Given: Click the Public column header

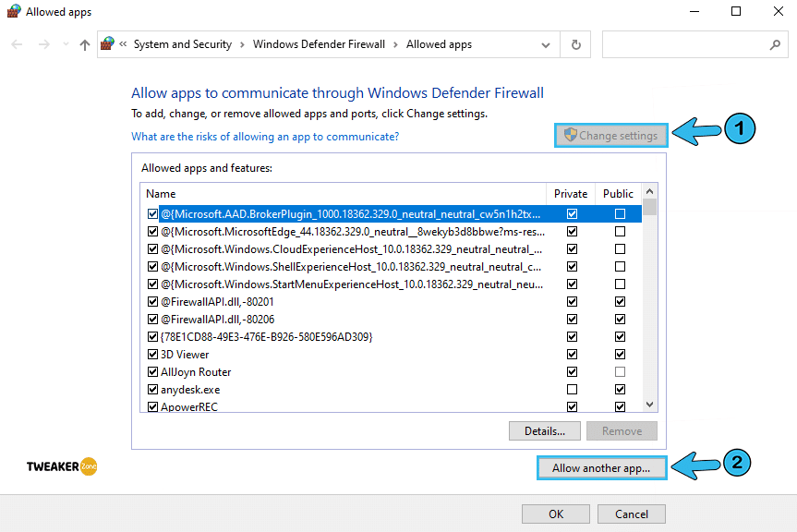Looking at the screenshot, I should click(618, 194).
